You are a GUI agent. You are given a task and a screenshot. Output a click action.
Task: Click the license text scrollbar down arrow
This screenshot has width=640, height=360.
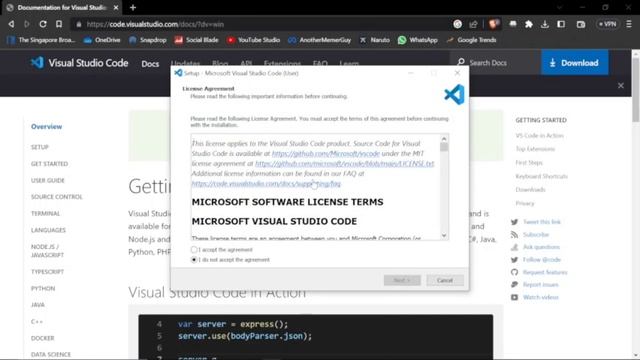click(x=444, y=236)
